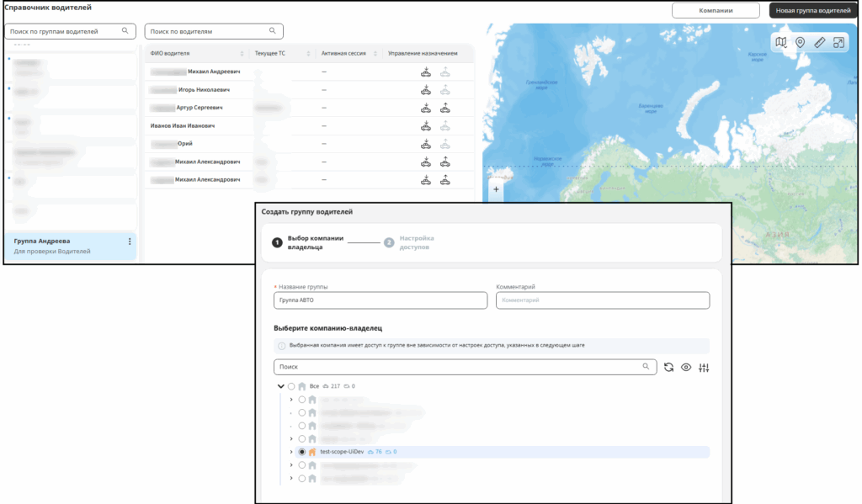Screen dimensions: 862x504
Task: Click the refresh company tree icon
Action: pos(668,367)
